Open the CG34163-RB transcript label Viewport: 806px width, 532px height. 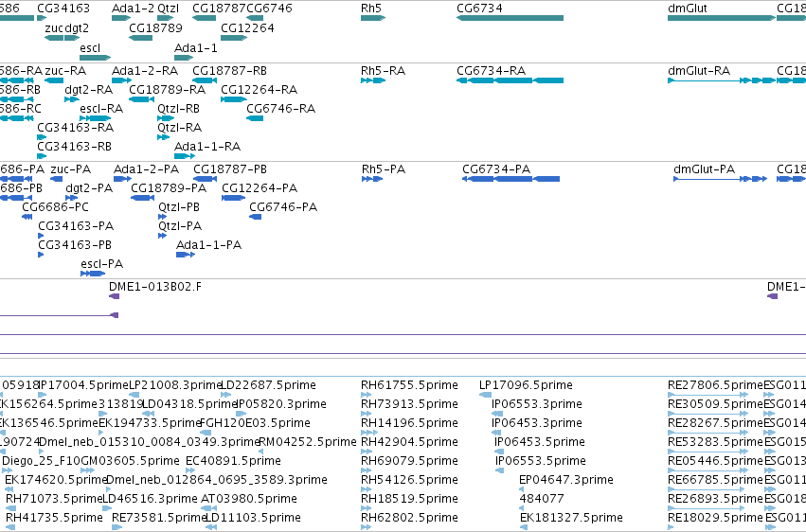[x=74, y=147]
